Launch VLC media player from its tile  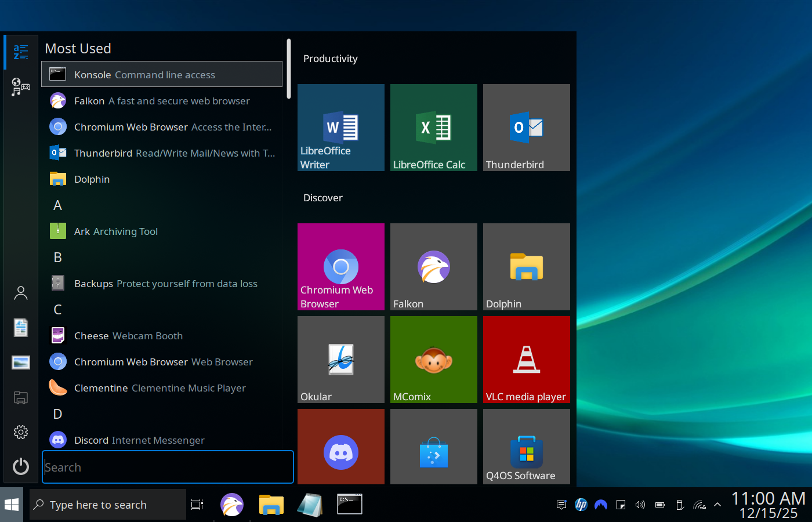click(x=526, y=360)
